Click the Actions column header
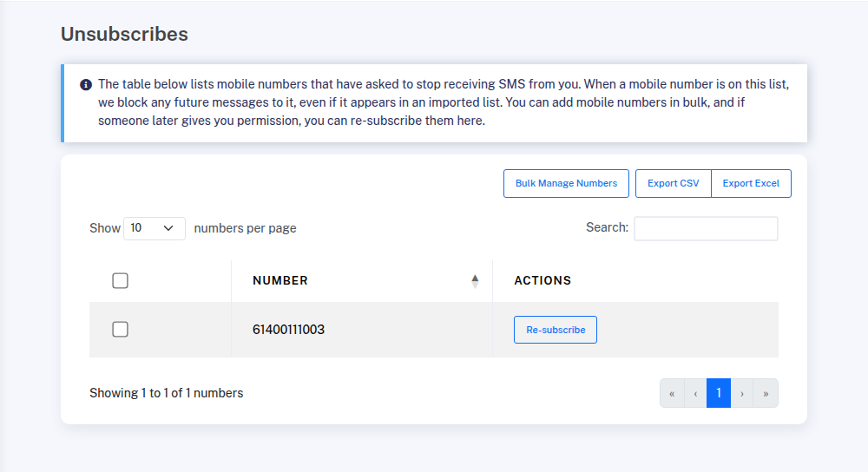The image size is (868, 472). click(542, 280)
